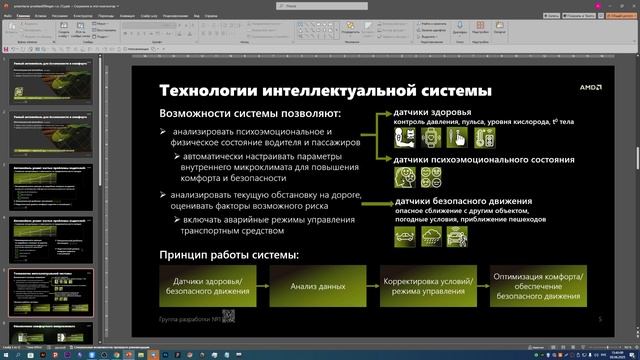Switch to the Переходы tab
This screenshot has height=360, width=640.
(106, 16)
